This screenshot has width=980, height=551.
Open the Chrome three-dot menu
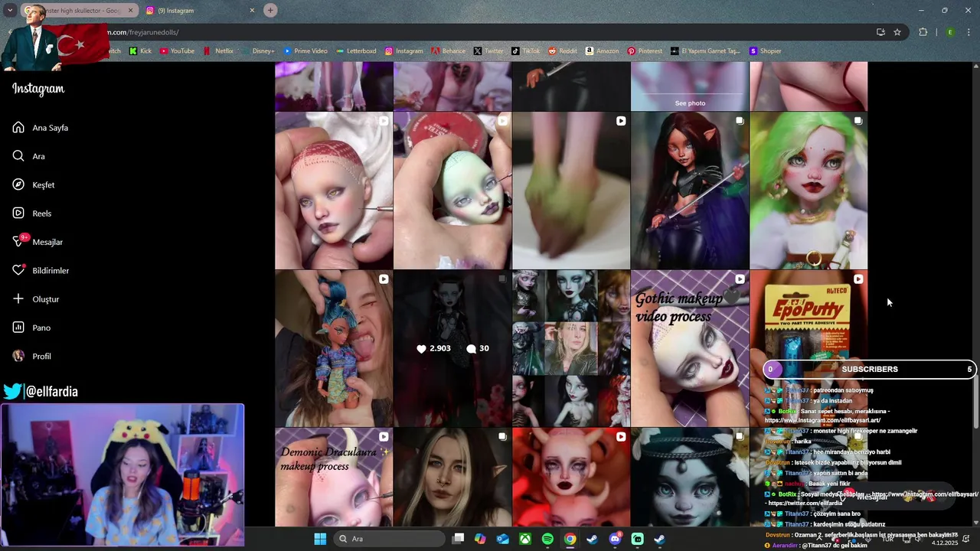pos(969,32)
